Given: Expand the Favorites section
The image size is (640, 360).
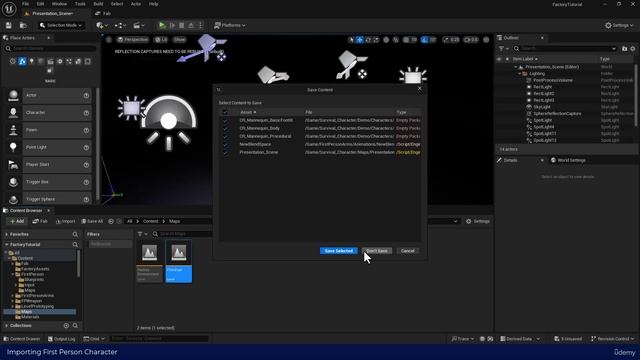Looking at the screenshot, I should point(7,234).
